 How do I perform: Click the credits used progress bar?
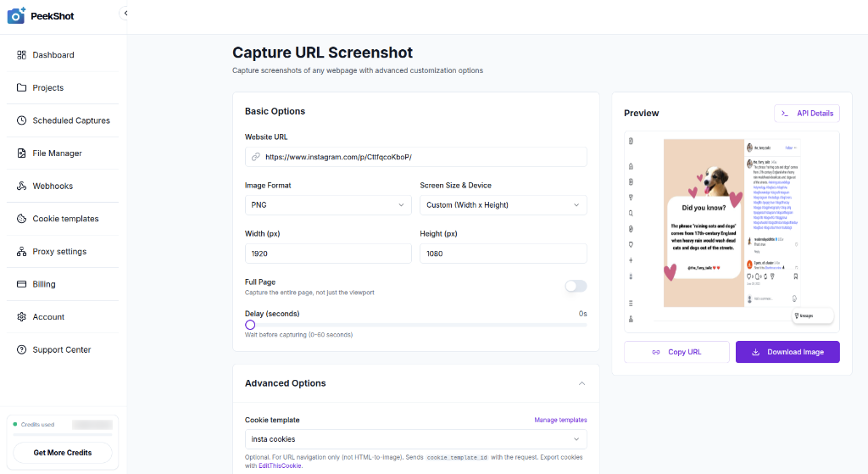pos(63,435)
